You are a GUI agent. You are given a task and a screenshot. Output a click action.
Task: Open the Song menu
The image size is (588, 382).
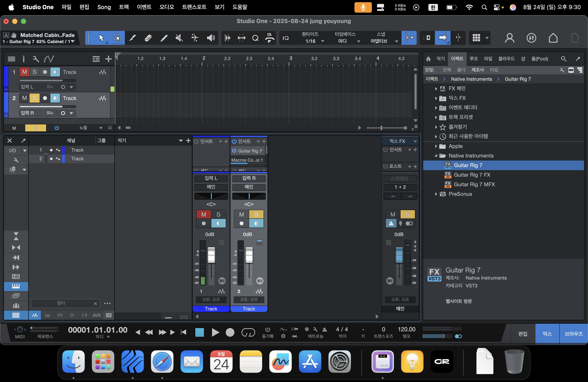coord(104,7)
